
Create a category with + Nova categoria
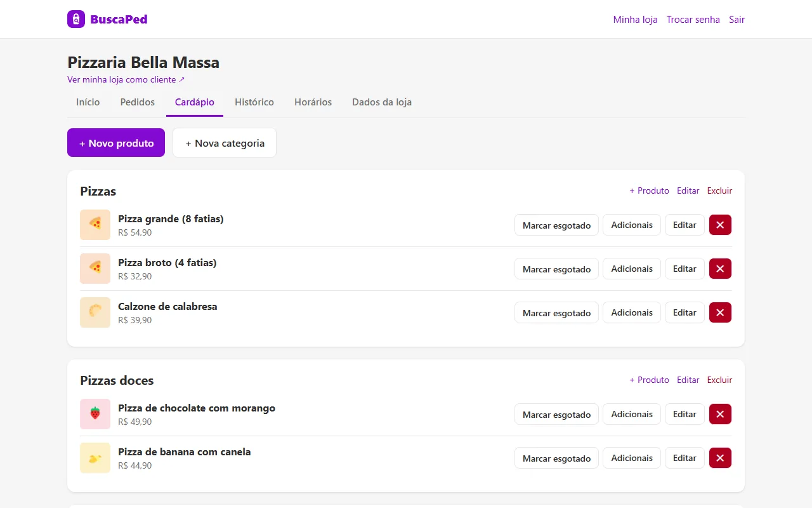225,143
